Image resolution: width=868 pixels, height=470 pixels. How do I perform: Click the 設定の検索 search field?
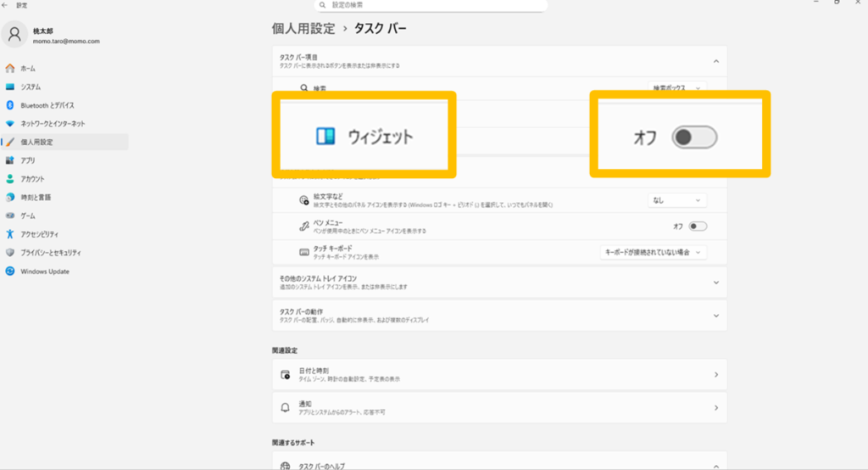click(432, 5)
